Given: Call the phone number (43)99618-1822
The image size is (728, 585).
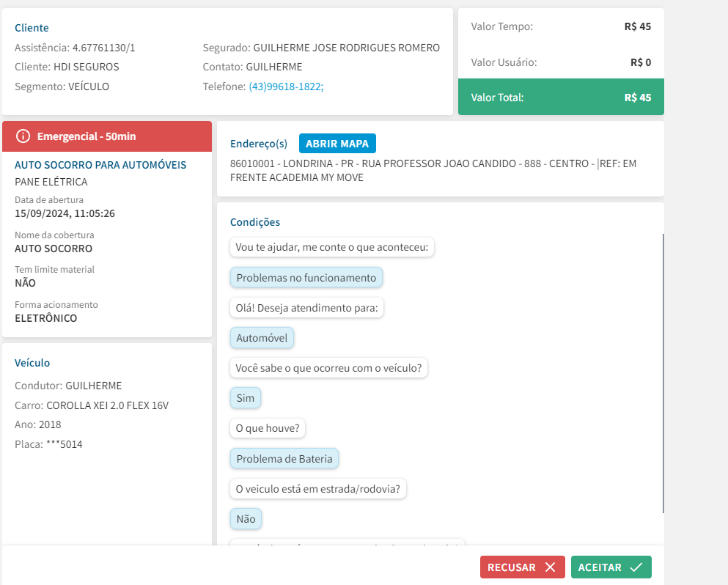Looking at the screenshot, I should tap(286, 87).
